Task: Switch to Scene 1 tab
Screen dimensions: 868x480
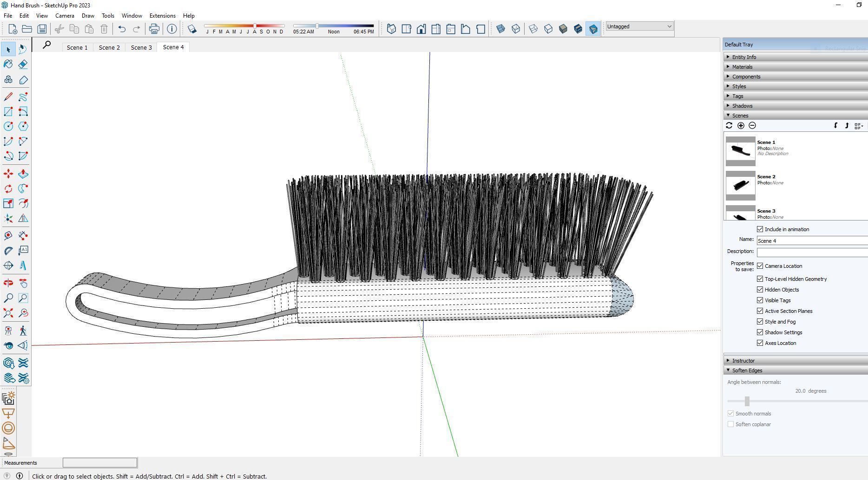Action: [77, 47]
